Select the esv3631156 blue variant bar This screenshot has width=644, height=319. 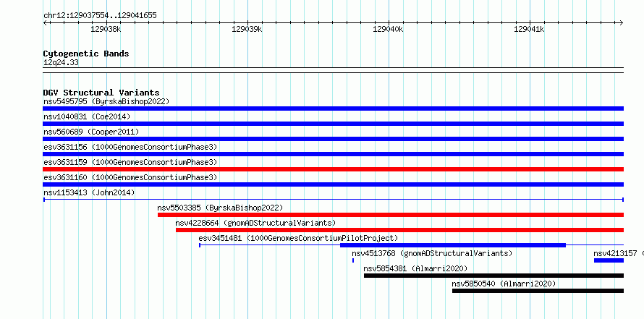tap(333, 154)
